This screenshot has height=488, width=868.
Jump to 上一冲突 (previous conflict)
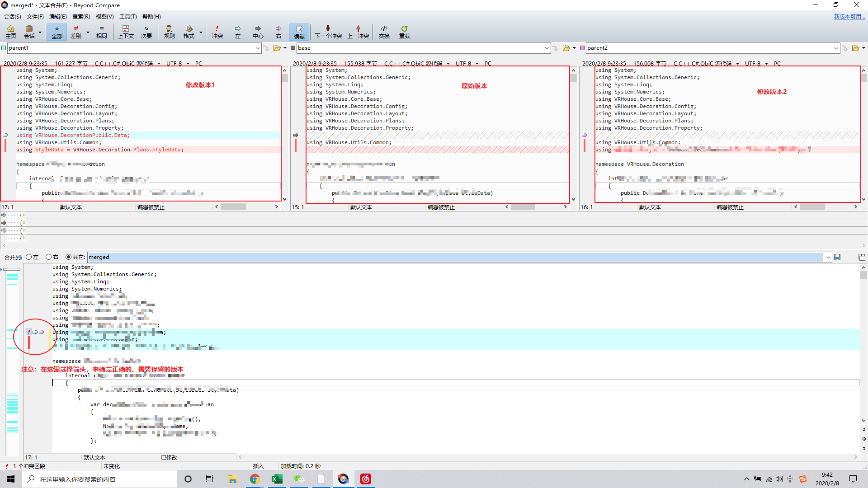pos(358,32)
